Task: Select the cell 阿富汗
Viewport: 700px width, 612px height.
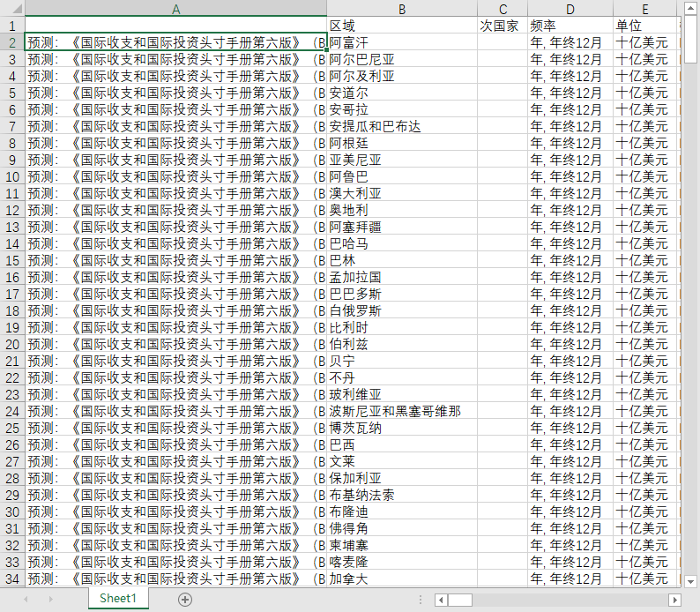Action: pos(402,43)
